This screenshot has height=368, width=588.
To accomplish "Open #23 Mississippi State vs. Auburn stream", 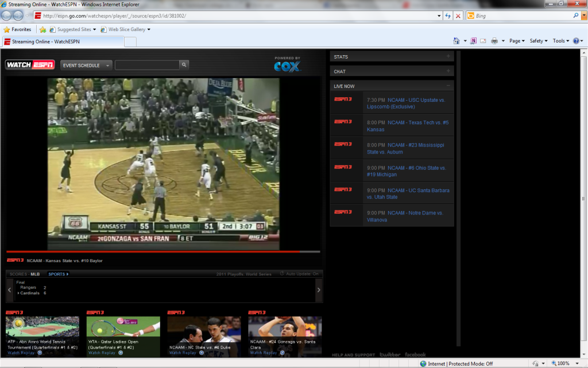I will coord(405,148).
